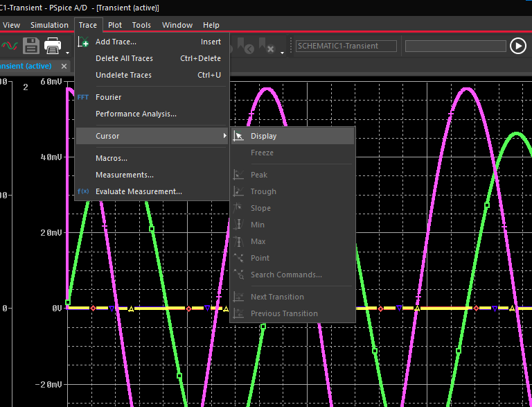
Task: Click the Max cursor option
Action: point(292,241)
